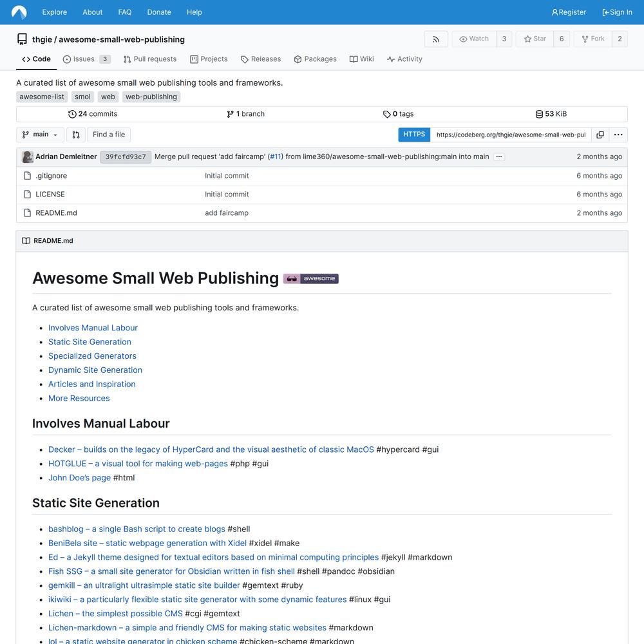Image resolution: width=644 pixels, height=644 pixels.
Task: Click the clone URL input field
Action: (511, 135)
